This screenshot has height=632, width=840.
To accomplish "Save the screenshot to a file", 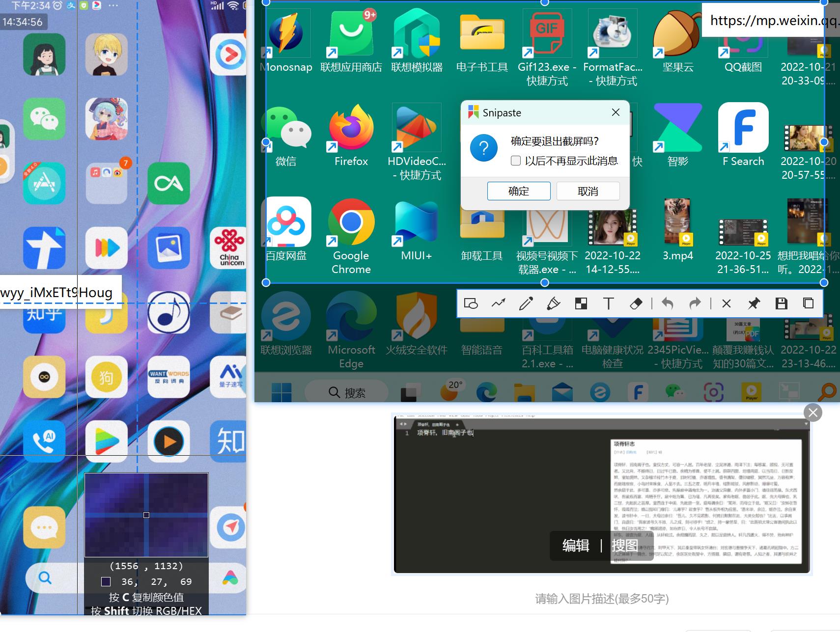I will point(781,303).
